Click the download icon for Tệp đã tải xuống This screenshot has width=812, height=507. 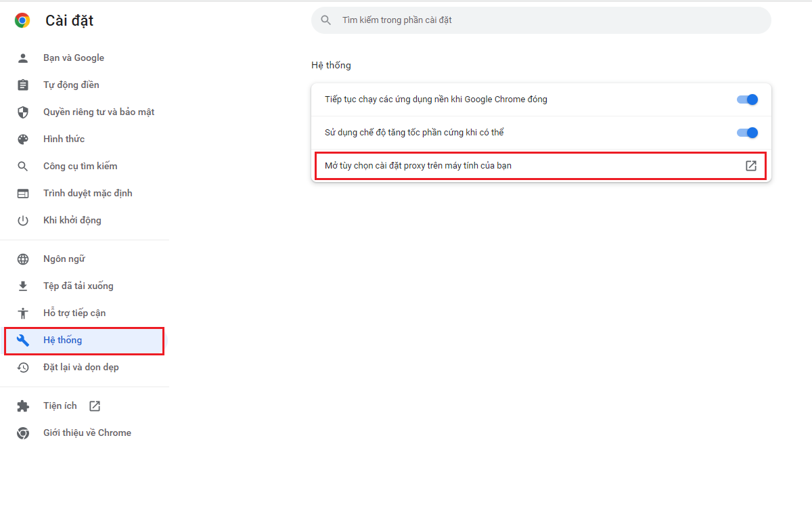click(x=23, y=286)
